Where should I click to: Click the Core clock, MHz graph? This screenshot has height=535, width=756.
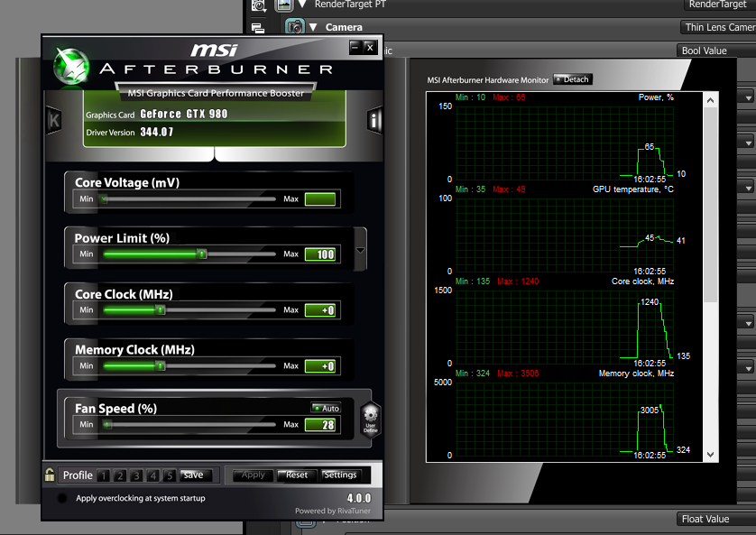[x=565, y=327]
